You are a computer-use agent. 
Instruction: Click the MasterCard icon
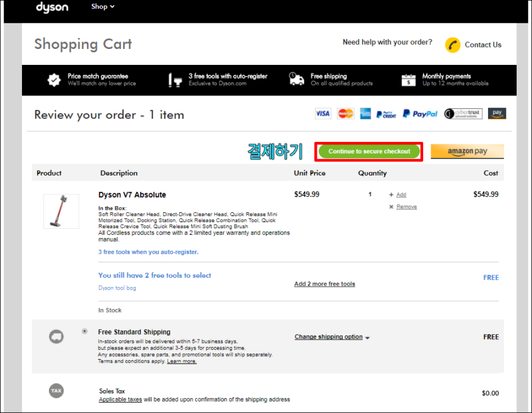tap(345, 114)
